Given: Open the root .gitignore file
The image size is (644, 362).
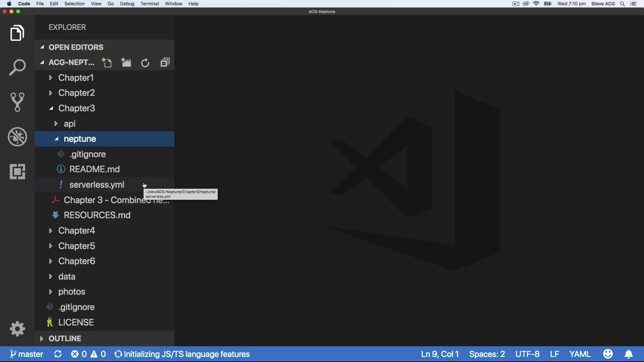Looking at the screenshot, I should (x=105, y=307).
